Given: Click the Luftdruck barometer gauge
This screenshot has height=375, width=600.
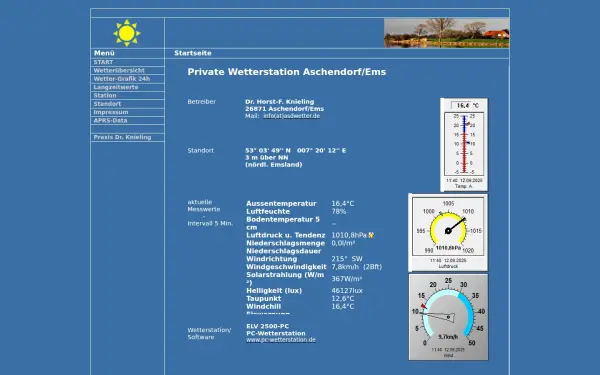Looking at the screenshot, I should 448,233.
